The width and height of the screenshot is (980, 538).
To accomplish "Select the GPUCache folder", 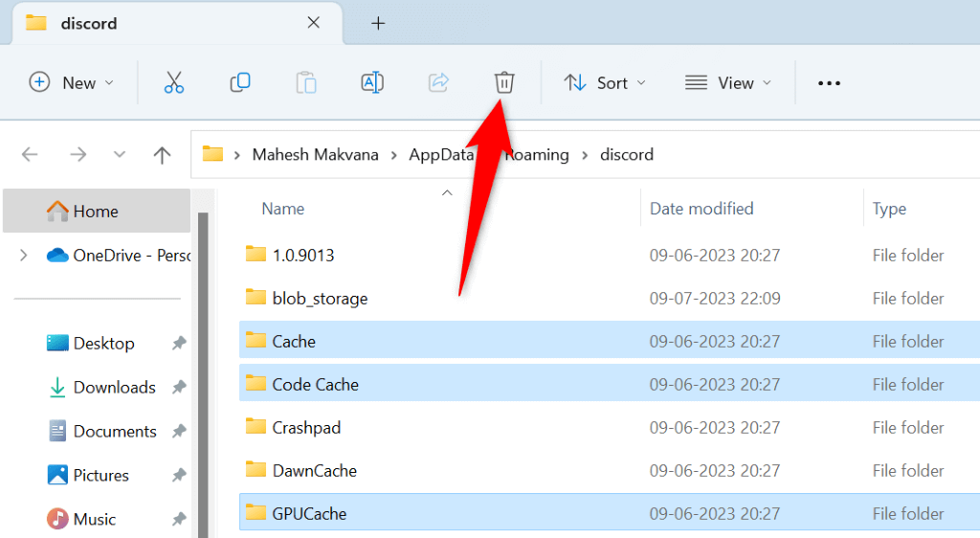I will [610, 514].
